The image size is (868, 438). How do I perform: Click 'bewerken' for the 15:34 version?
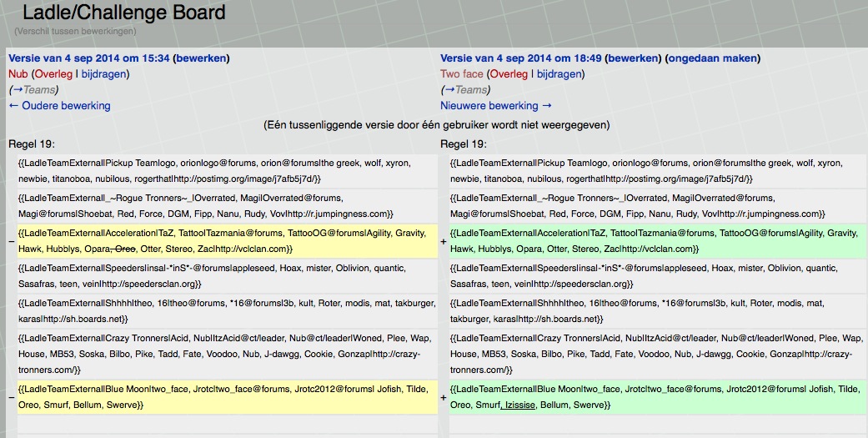201,58
